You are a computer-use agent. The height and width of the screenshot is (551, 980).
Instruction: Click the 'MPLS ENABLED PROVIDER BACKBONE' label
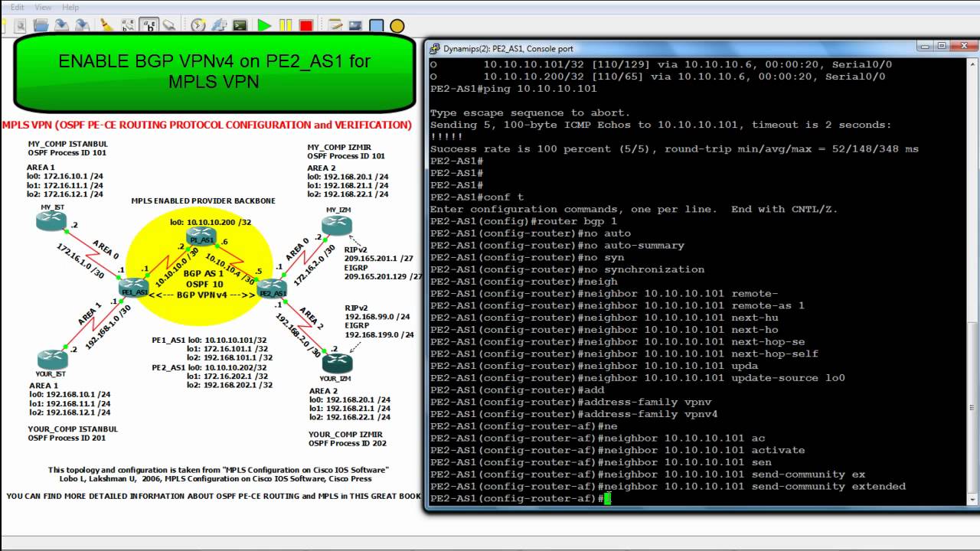[203, 201]
